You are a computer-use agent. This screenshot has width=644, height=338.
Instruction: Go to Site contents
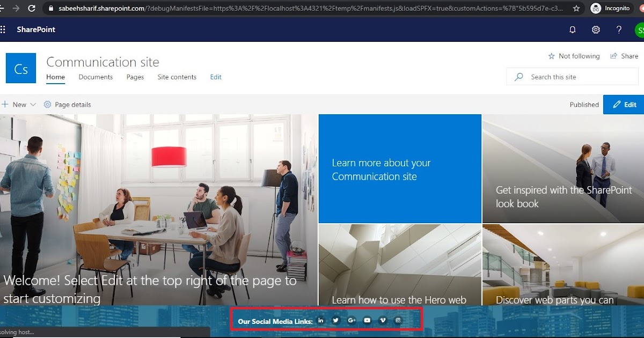177,77
